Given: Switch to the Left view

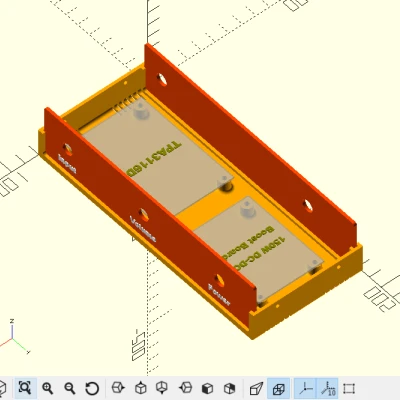Looking at the screenshot, I should (x=185, y=388).
